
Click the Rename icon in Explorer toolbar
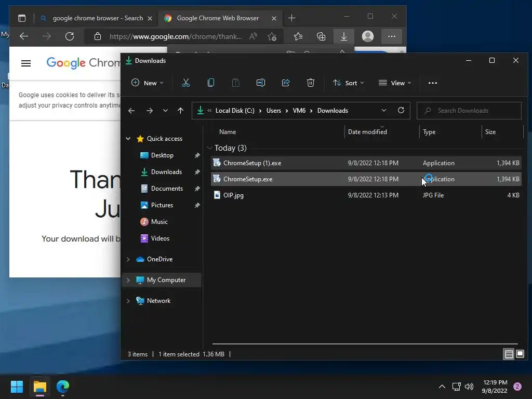click(261, 83)
